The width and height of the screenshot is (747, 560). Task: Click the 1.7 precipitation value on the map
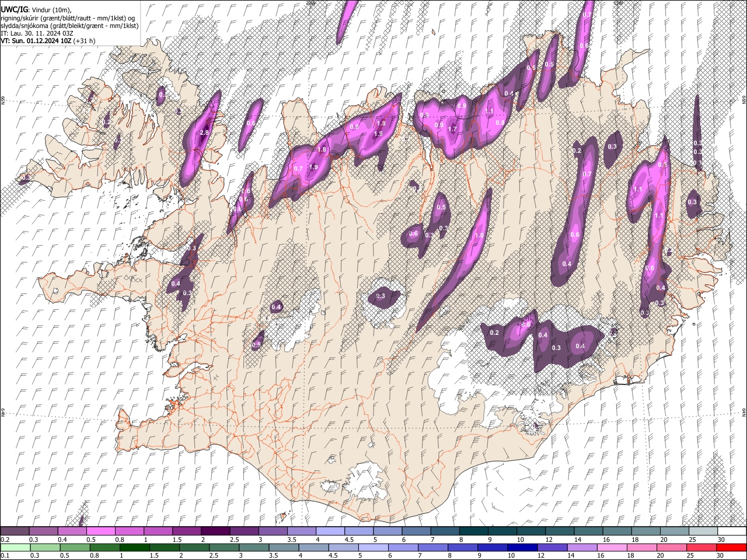tap(452, 129)
